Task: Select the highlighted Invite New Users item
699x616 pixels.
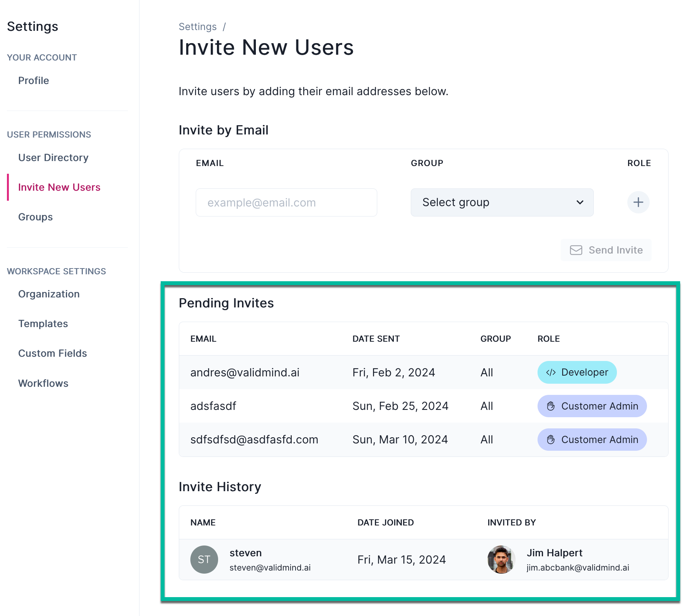Action: point(59,187)
